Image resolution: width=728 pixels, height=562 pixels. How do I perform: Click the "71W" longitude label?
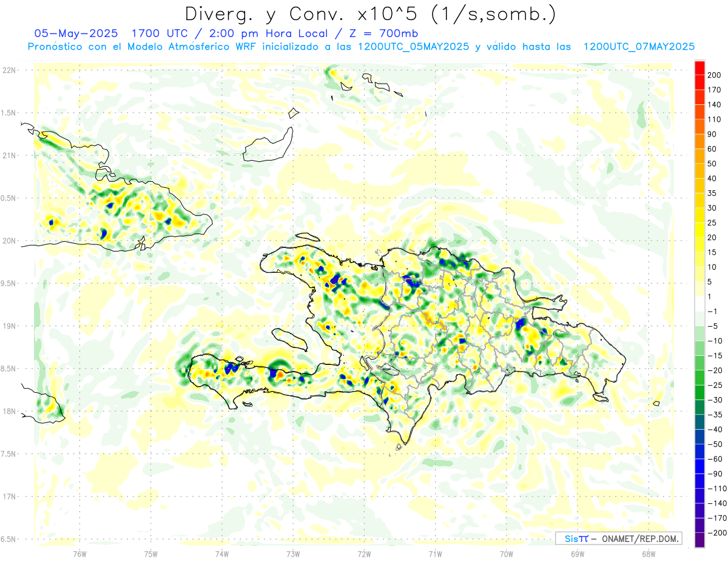coord(435,554)
